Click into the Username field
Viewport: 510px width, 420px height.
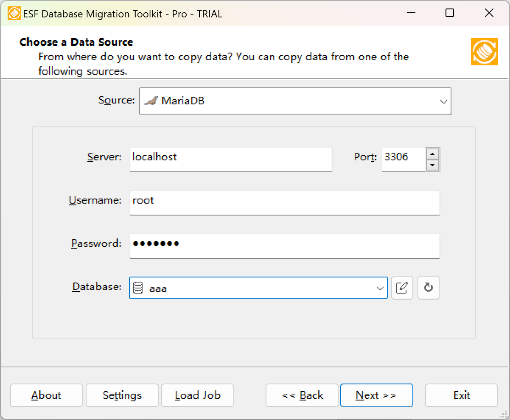tap(284, 202)
